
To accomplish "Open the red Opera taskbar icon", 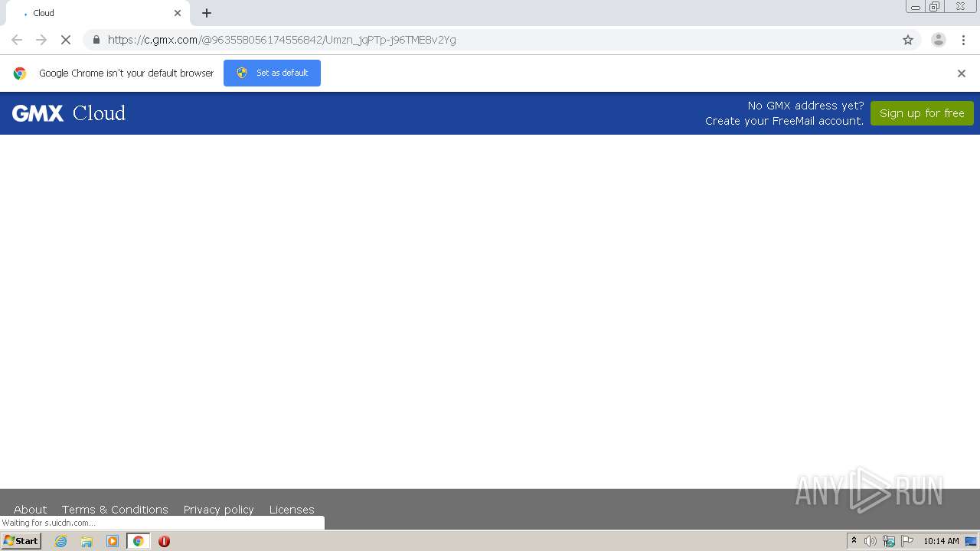I will [x=164, y=541].
